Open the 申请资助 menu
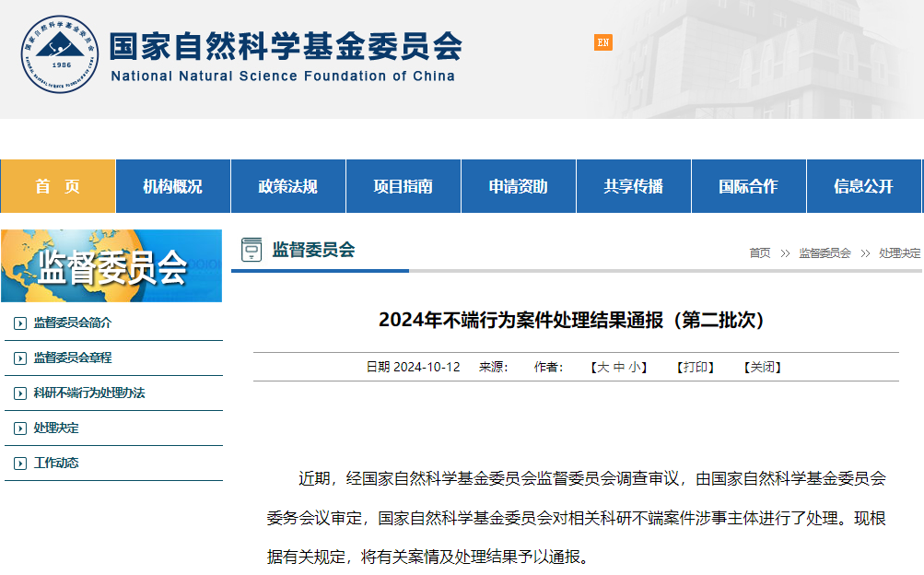The width and height of the screenshot is (924, 575). pos(519,186)
